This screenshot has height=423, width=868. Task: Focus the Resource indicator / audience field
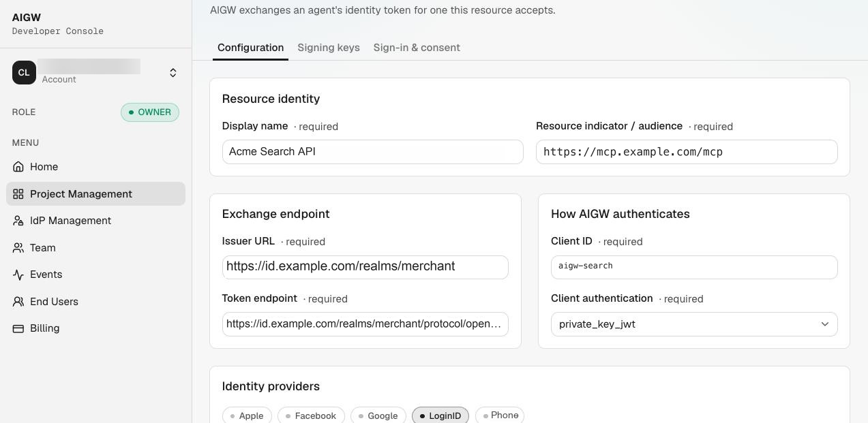687,152
